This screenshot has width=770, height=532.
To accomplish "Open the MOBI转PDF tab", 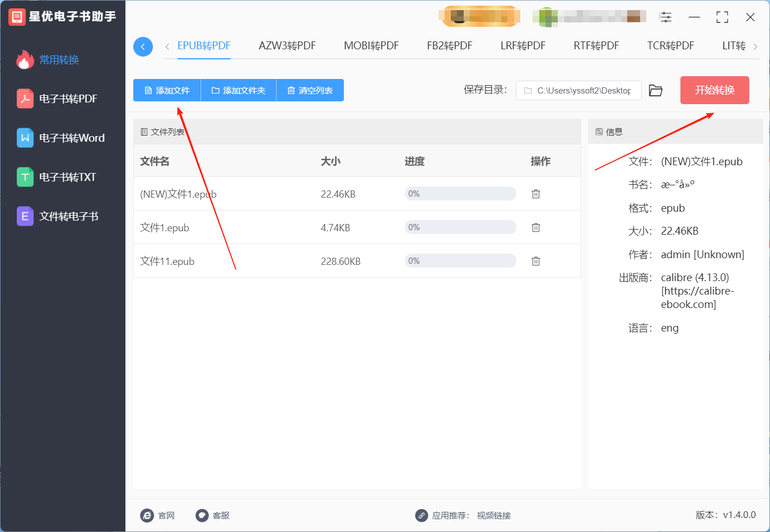I will pyautogui.click(x=371, y=46).
